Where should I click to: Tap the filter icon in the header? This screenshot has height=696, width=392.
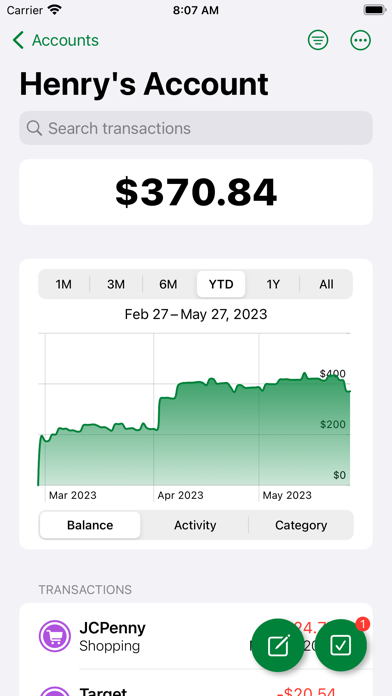[x=318, y=40]
